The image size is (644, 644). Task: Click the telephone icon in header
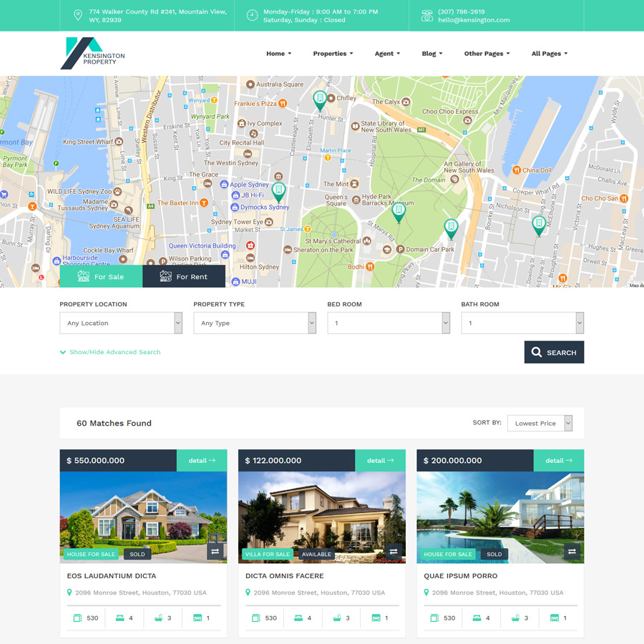point(427,16)
